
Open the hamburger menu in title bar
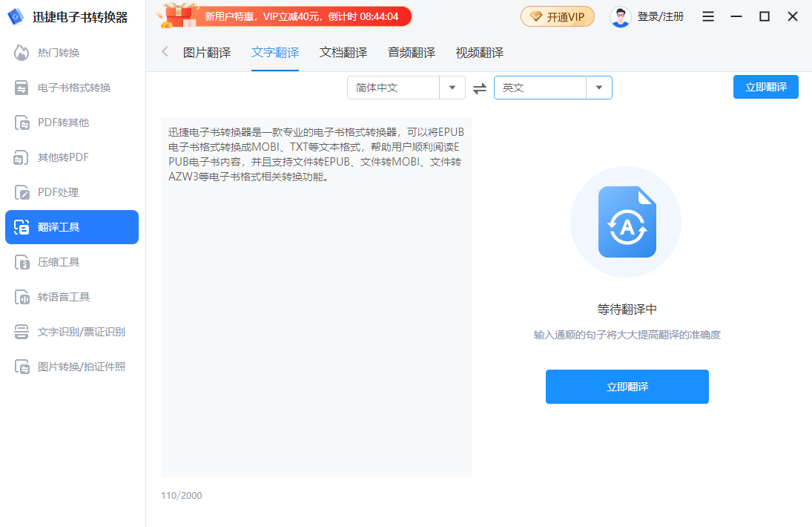coord(708,17)
